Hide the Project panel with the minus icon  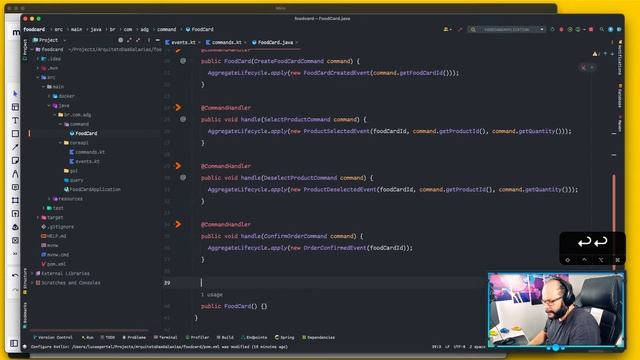pyautogui.click(x=158, y=40)
